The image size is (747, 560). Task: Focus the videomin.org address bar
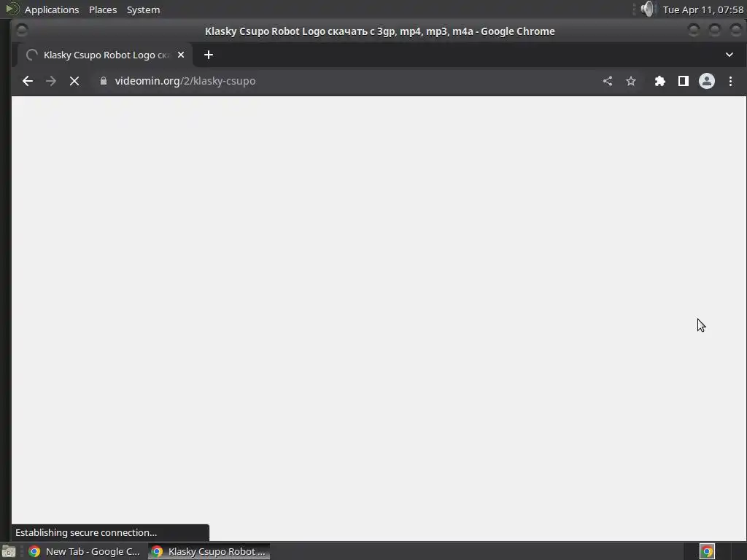click(343, 81)
